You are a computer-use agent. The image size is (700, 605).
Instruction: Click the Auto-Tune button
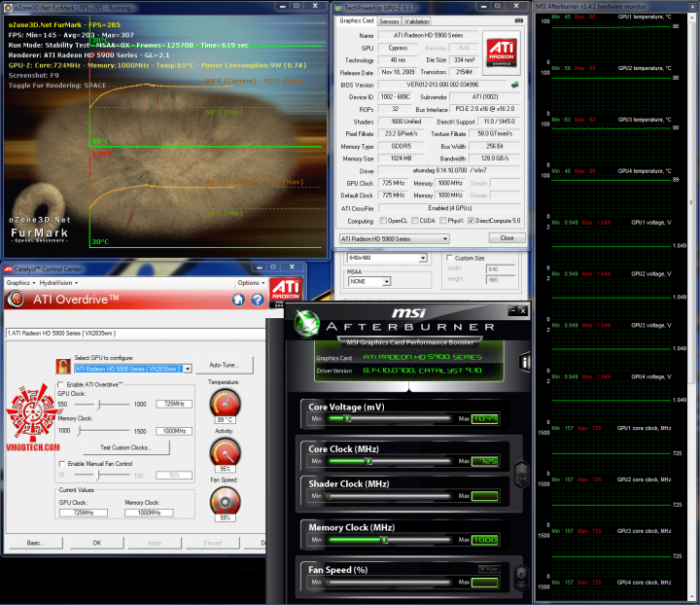(x=225, y=365)
